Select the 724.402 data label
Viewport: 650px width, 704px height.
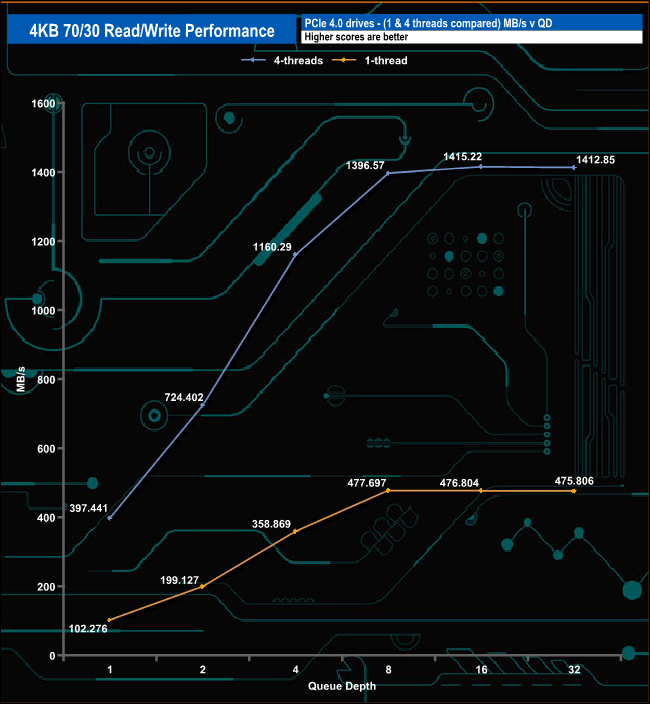tap(184, 397)
